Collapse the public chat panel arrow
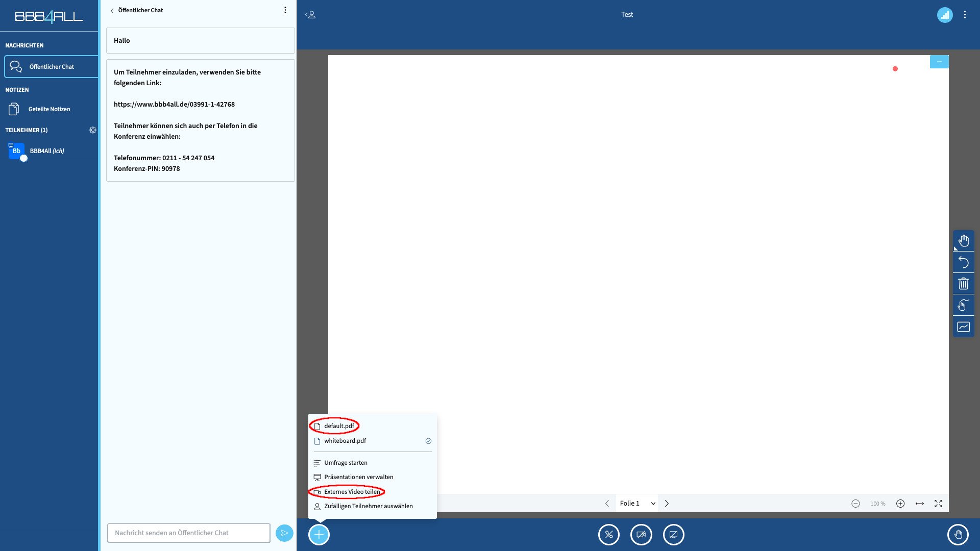 tap(112, 11)
